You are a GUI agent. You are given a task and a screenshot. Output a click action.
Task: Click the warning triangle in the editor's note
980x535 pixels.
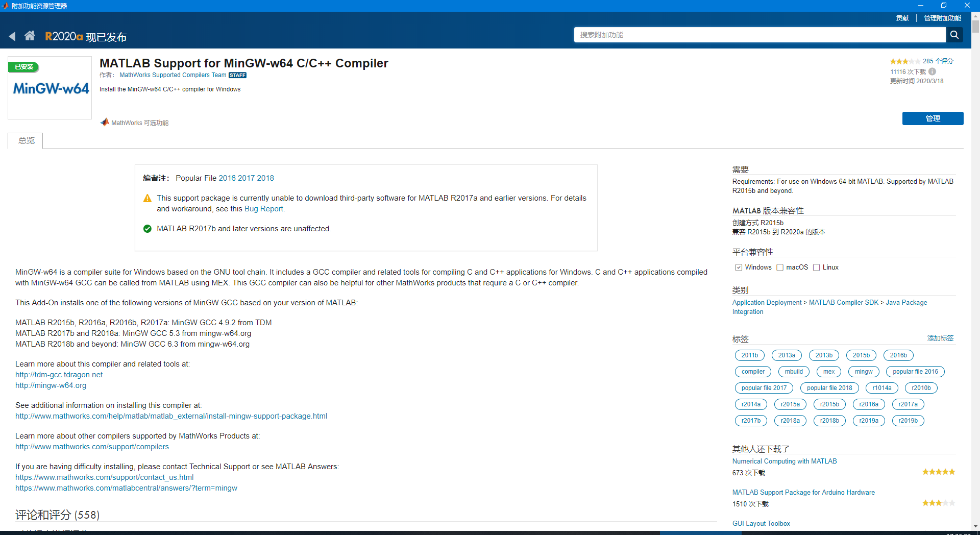coord(147,198)
